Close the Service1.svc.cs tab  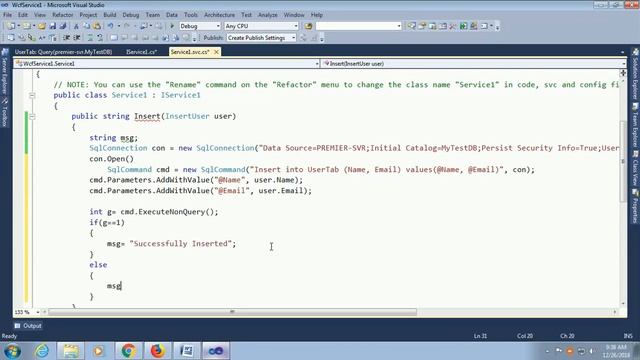click(216, 52)
